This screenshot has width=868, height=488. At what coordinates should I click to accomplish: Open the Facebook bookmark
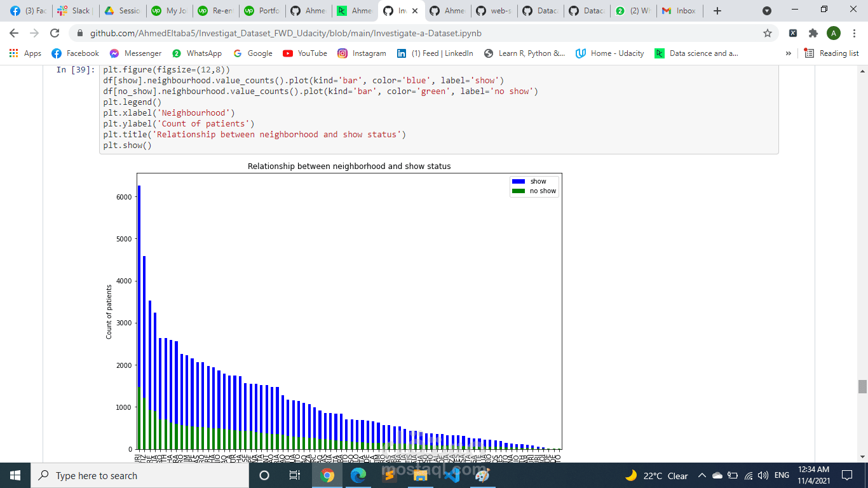(x=75, y=53)
